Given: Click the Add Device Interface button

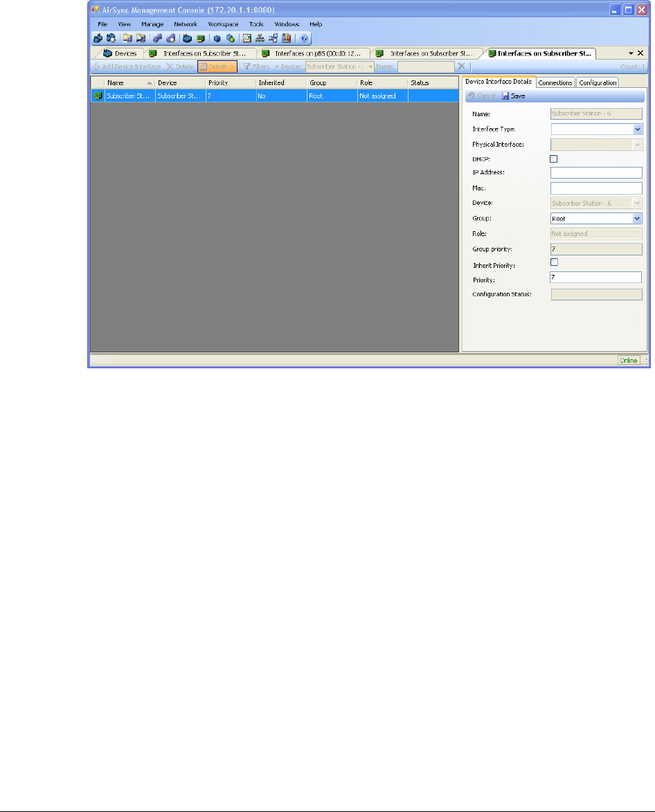Looking at the screenshot, I should [x=127, y=66].
